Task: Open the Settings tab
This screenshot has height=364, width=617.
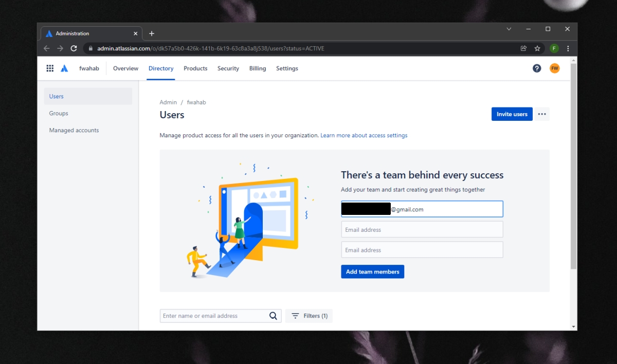Action: (x=287, y=68)
